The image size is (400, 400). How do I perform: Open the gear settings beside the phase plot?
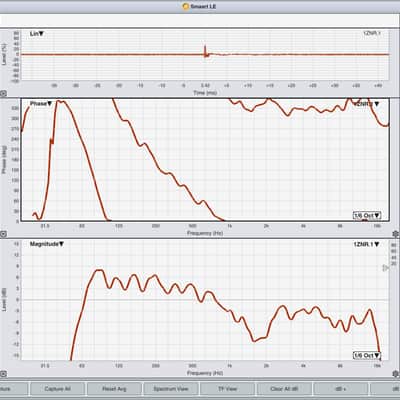click(x=396, y=234)
